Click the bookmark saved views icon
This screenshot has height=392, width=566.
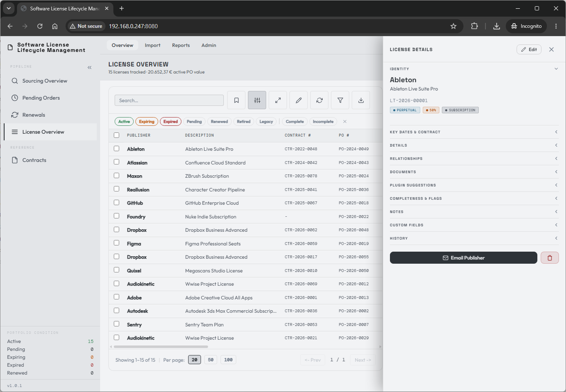[236, 100]
